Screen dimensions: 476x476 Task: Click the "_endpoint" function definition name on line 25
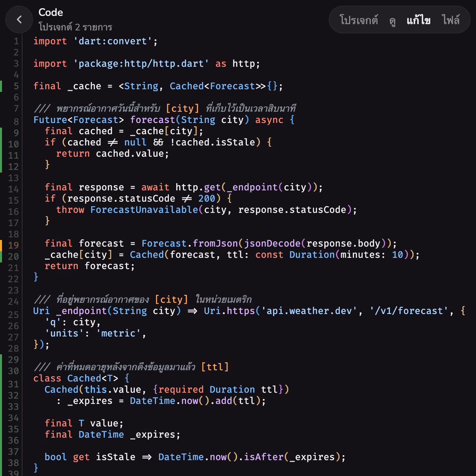[x=81, y=311]
